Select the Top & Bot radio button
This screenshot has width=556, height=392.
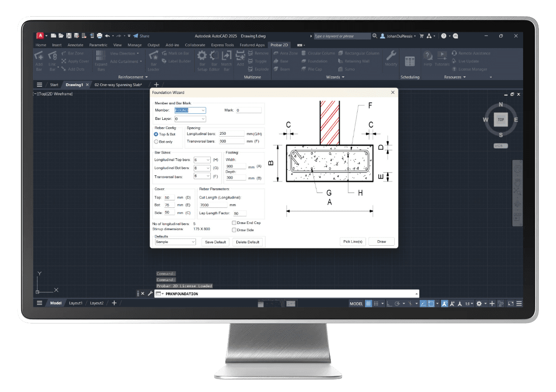click(x=156, y=134)
